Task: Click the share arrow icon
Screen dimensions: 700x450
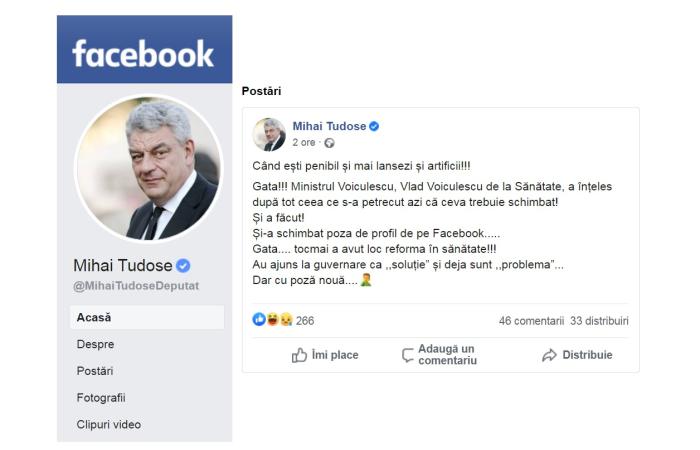Action: point(549,355)
